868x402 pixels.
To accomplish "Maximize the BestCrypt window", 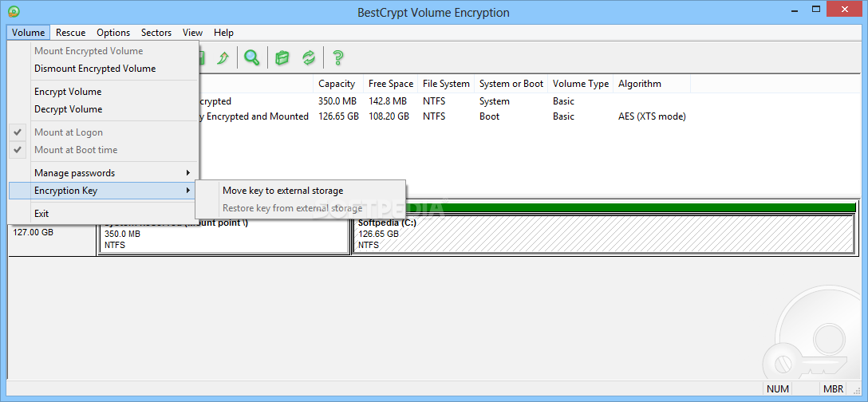I will (x=815, y=10).
